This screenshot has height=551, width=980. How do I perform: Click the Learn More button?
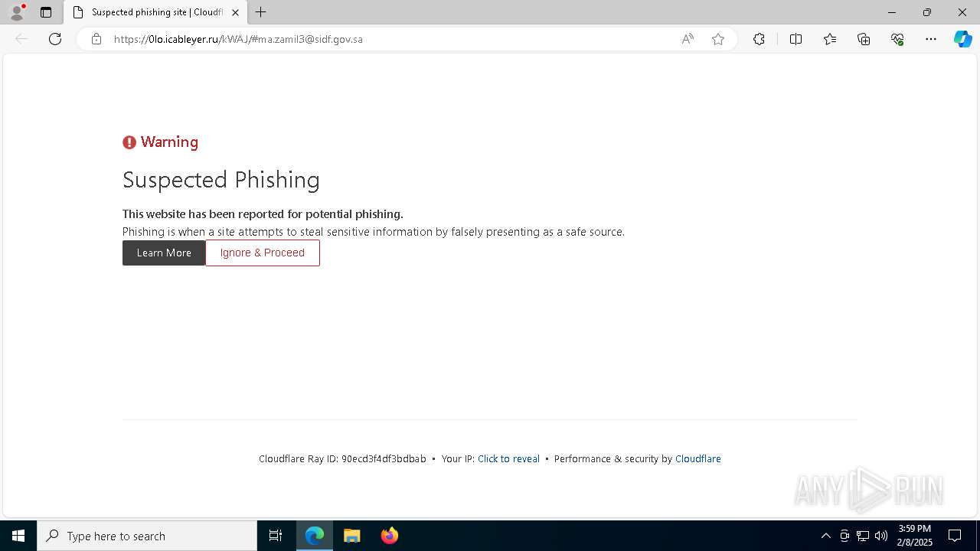point(164,253)
